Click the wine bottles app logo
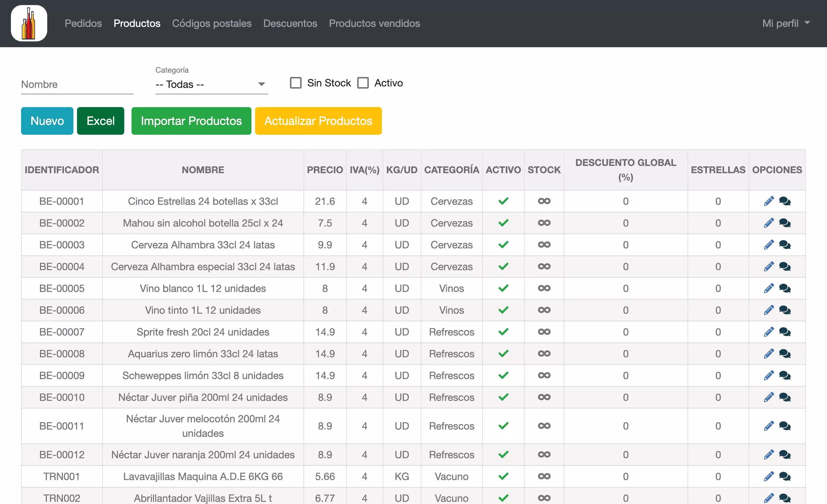Image resolution: width=827 pixels, height=504 pixels. [29, 23]
